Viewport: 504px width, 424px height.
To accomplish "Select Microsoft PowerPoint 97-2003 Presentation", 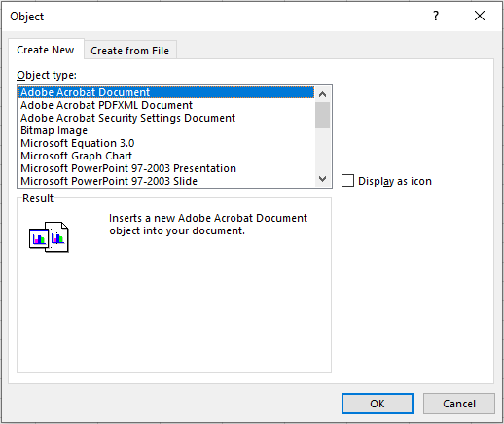I will 166,168.
